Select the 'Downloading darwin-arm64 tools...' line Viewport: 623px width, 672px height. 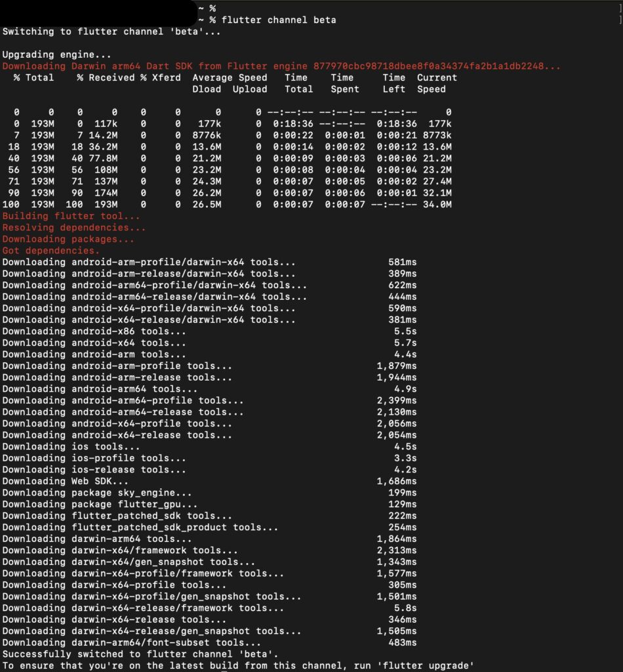97,539
